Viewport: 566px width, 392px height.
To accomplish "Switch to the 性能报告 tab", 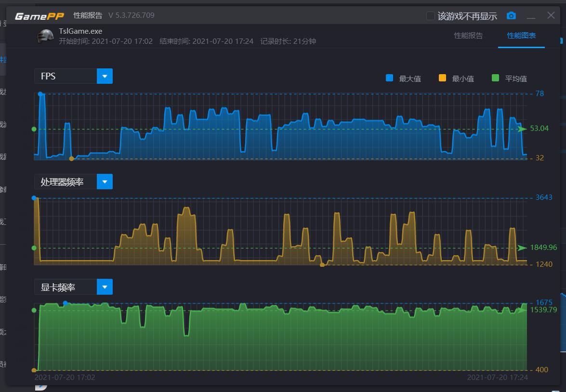I will (x=468, y=36).
